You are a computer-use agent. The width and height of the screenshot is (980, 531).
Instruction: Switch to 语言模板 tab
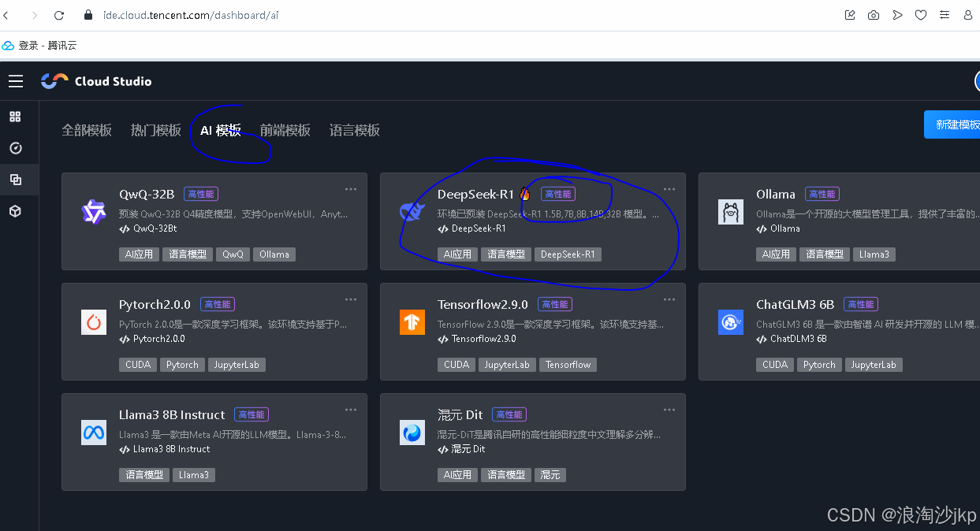click(355, 130)
